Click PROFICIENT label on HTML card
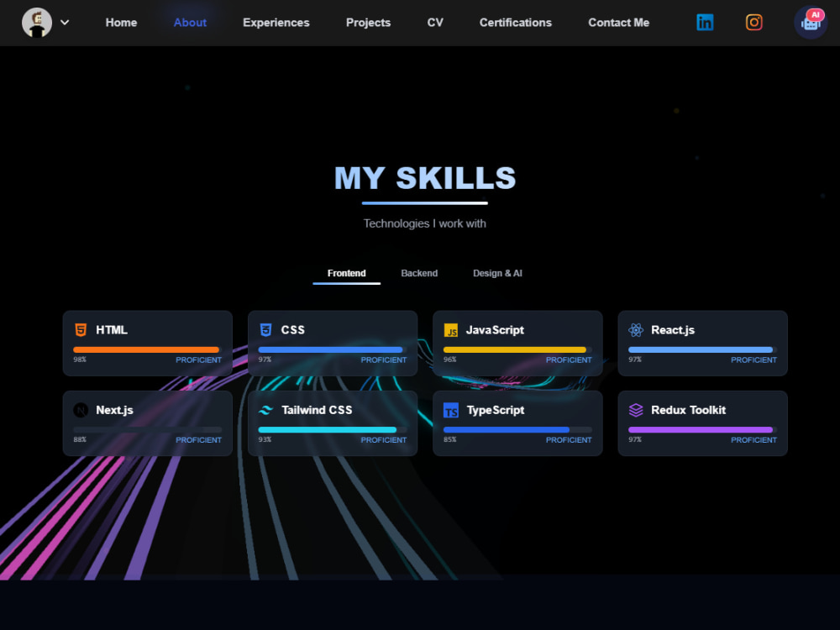The width and height of the screenshot is (840, 630). (199, 360)
